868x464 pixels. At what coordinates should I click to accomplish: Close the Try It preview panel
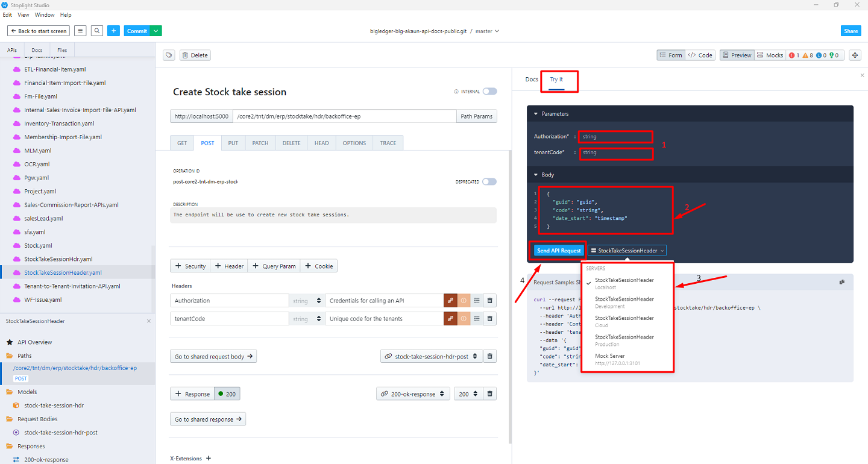coord(862,75)
